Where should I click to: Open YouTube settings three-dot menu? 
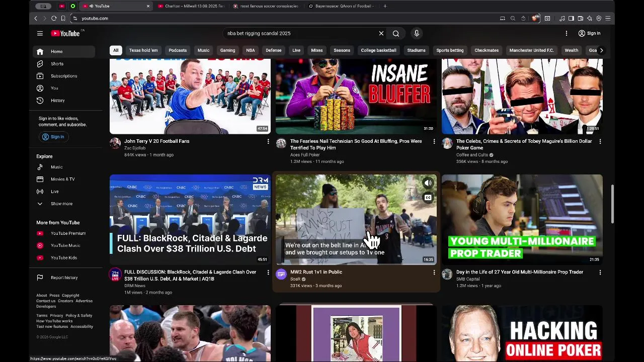point(567,33)
